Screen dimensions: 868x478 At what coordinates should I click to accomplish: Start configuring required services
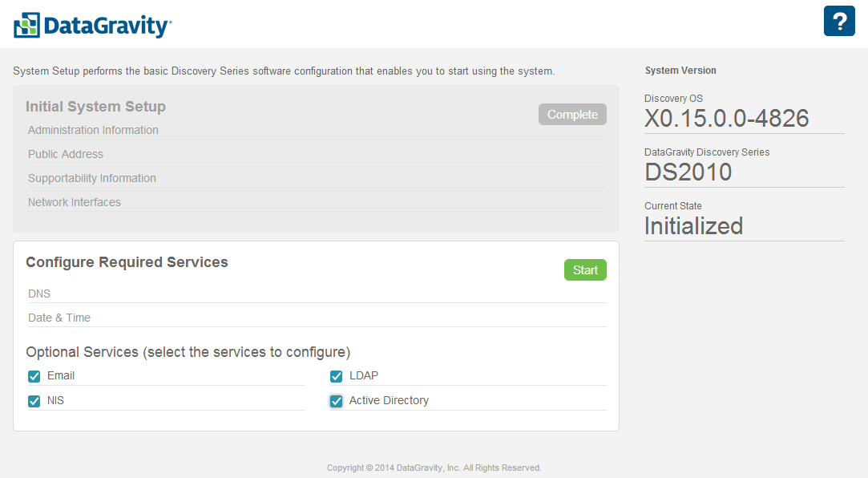(x=585, y=269)
